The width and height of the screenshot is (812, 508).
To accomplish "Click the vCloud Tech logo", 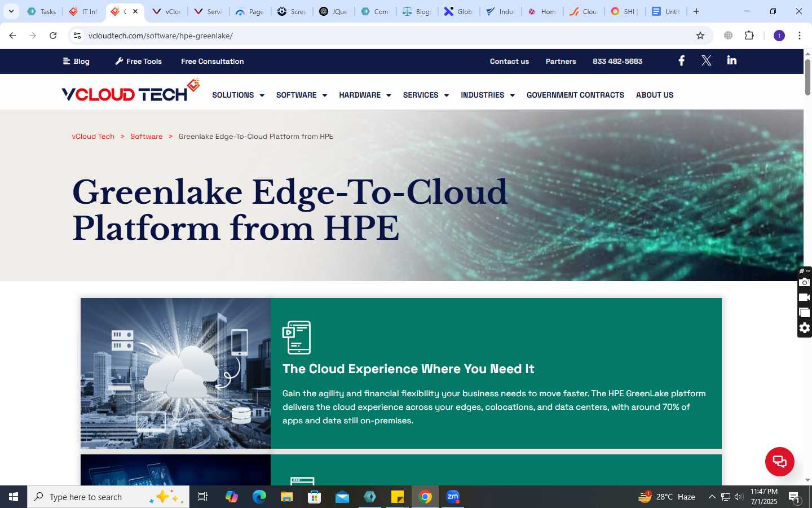I will 130,91.
